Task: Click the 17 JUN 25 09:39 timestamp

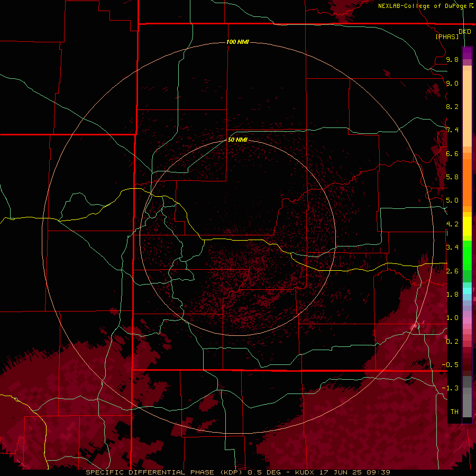Action: (x=355, y=472)
